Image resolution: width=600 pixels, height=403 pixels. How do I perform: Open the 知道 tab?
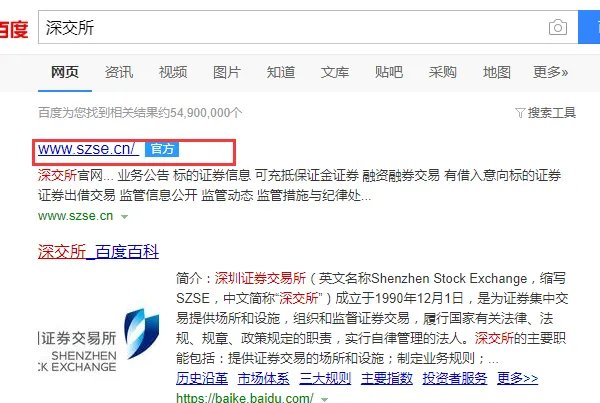point(281,72)
